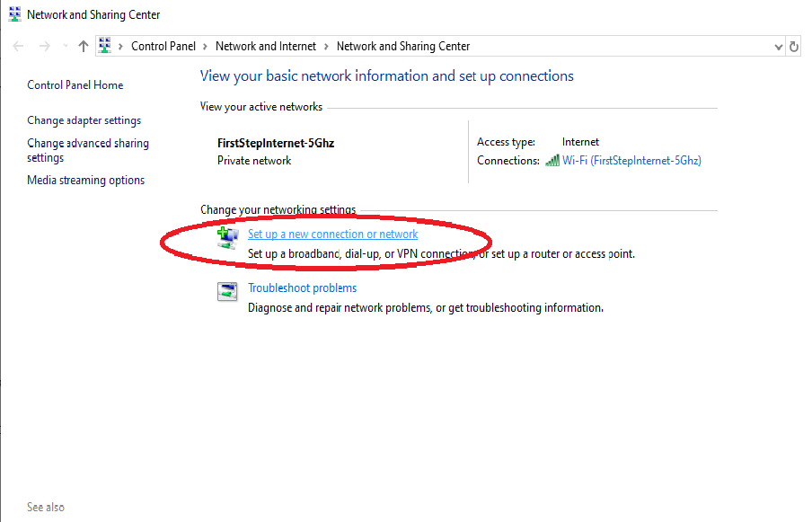Click the Set up new connection icon
This screenshot has width=812, height=522.
coord(227,237)
